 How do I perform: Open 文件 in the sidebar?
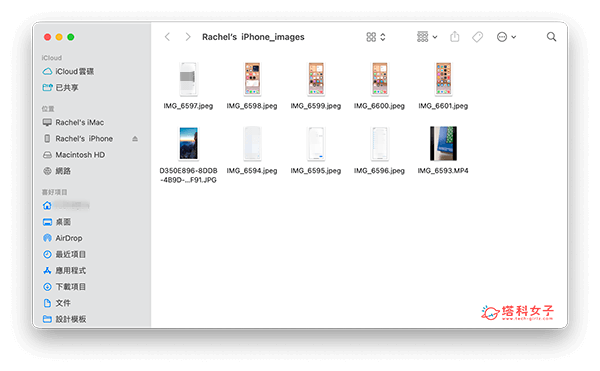[x=57, y=303]
